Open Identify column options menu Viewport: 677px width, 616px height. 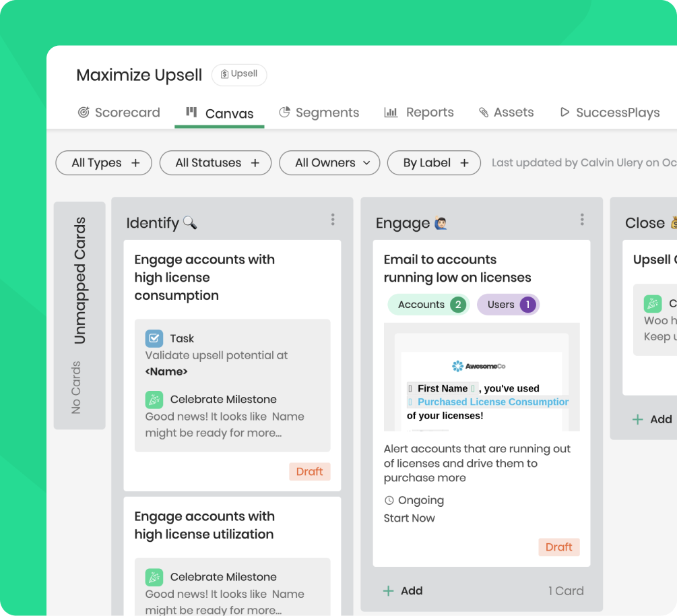click(x=333, y=220)
